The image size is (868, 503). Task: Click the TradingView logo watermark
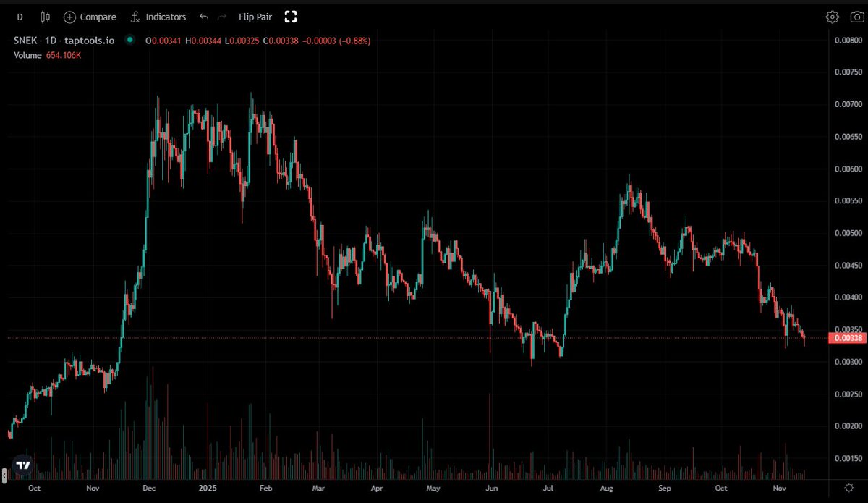[23, 463]
